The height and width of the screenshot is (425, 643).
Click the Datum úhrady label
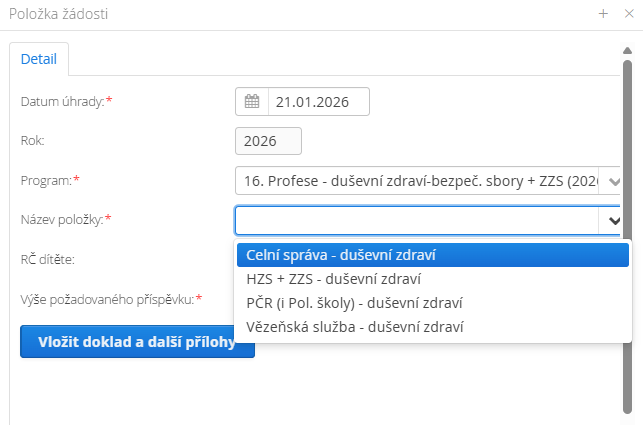62,101
